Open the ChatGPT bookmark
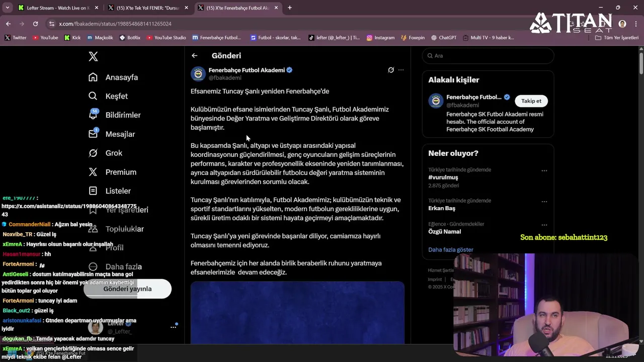This screenshot has width=644, height=362. 443,38
